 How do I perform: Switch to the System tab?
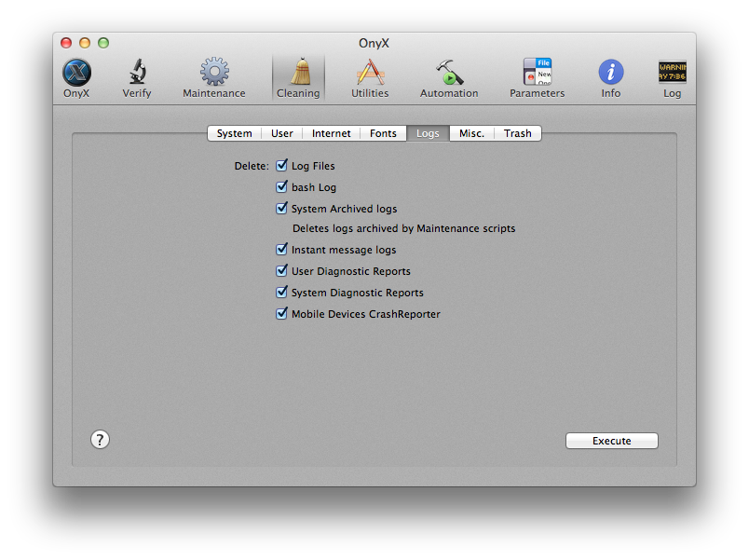234,133
